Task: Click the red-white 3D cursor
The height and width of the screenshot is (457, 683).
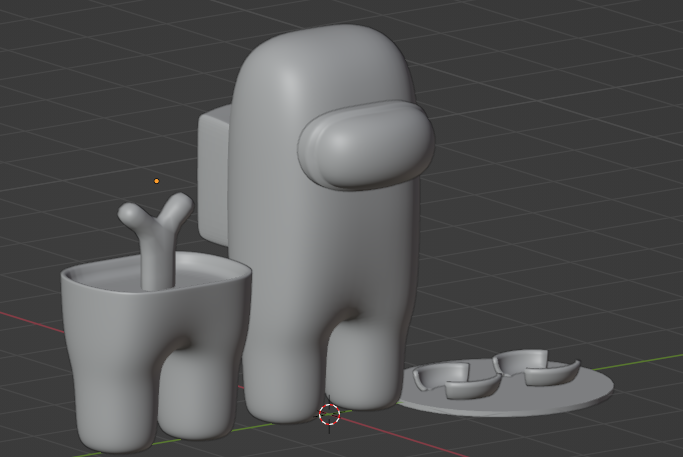Action: pos(329,414)
